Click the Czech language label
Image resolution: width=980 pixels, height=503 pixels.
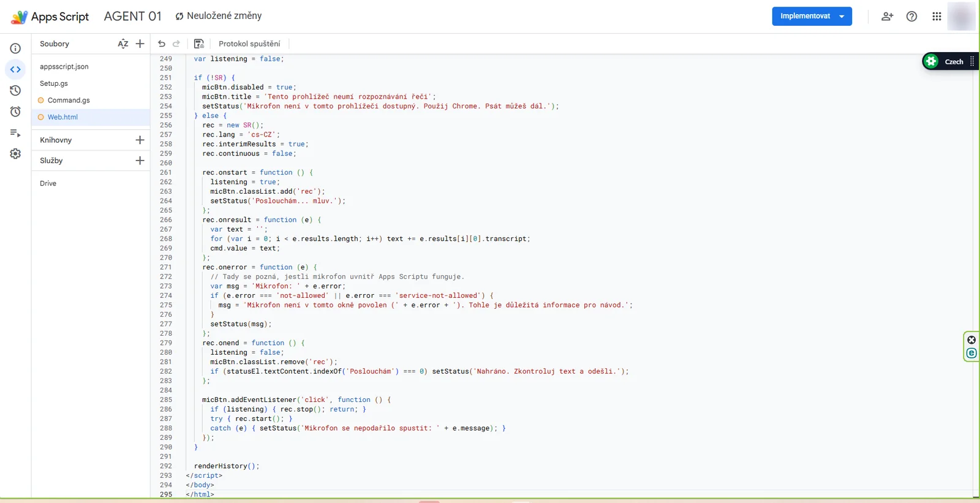[x=954, y=61]
